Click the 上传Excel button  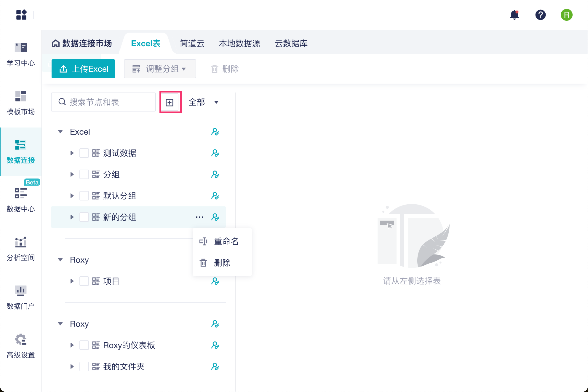coord(83,69)
